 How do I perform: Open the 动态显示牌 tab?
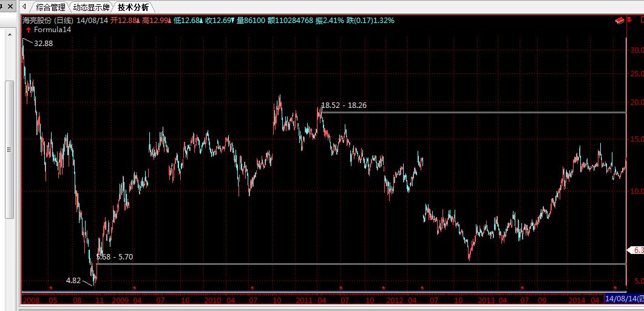pos(92,7)
